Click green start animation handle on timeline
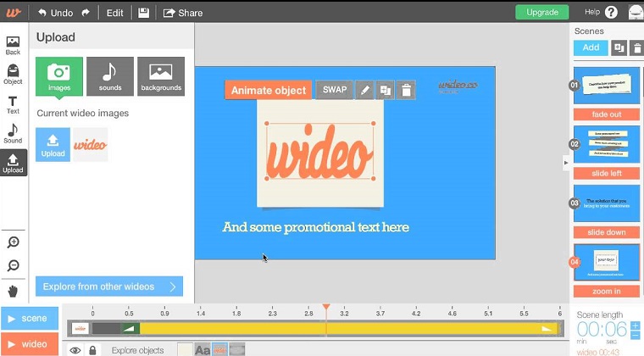 tap(130, 329)
